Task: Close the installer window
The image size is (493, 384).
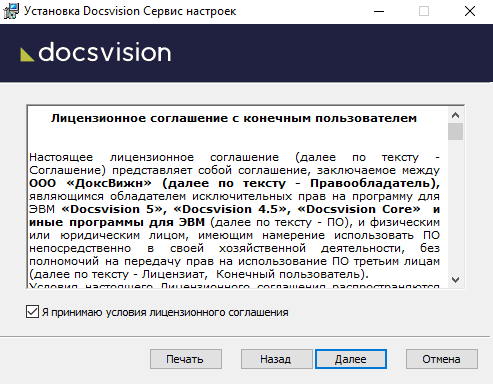Action: pyautogui.click(x=470, y=11)
